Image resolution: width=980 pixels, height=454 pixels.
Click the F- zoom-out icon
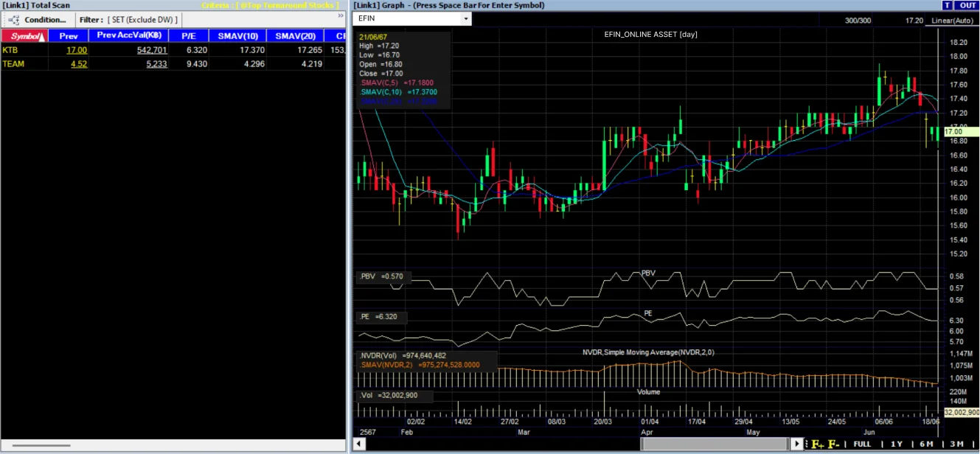click(833, 444)
